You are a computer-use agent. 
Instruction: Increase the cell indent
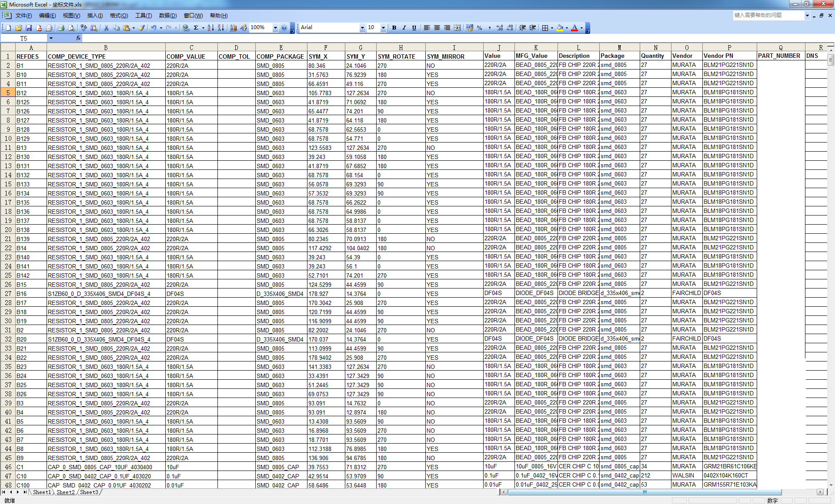[x=533, y=28]
